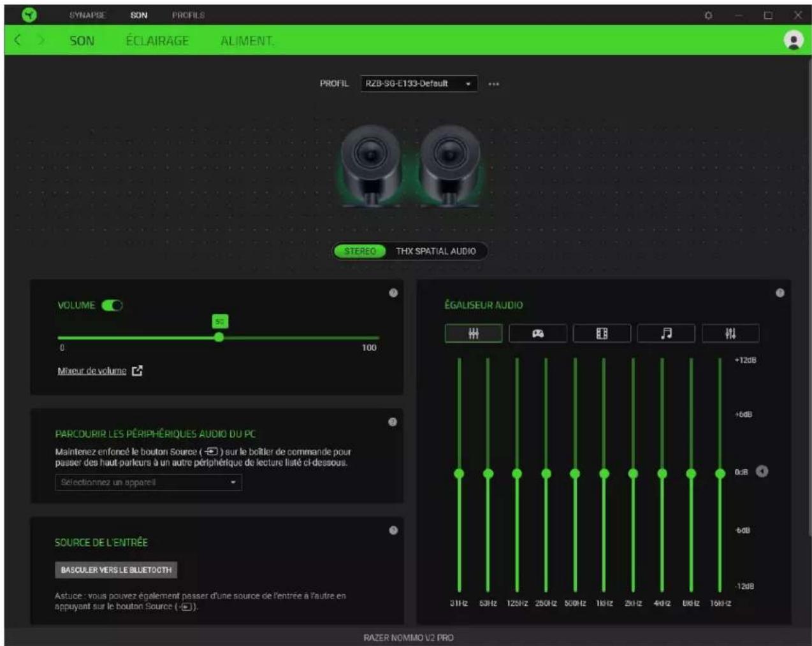Select the custom equalizer preset icon
Screen dimensions: 812x646
(x=730, y=333)
